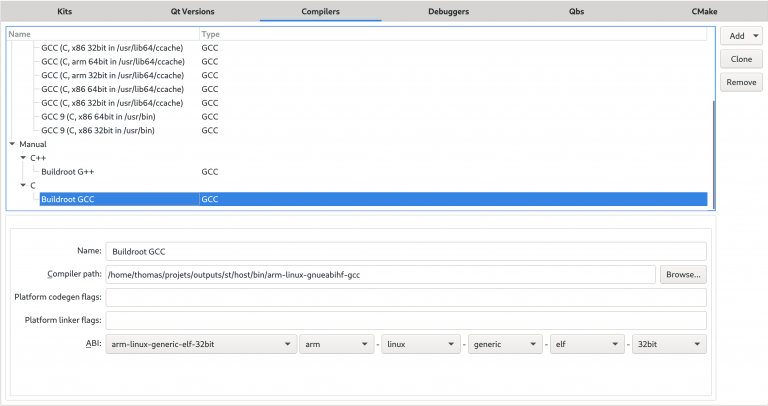
Task: Collapse the Manual tree node
Action: click(12, 144)
